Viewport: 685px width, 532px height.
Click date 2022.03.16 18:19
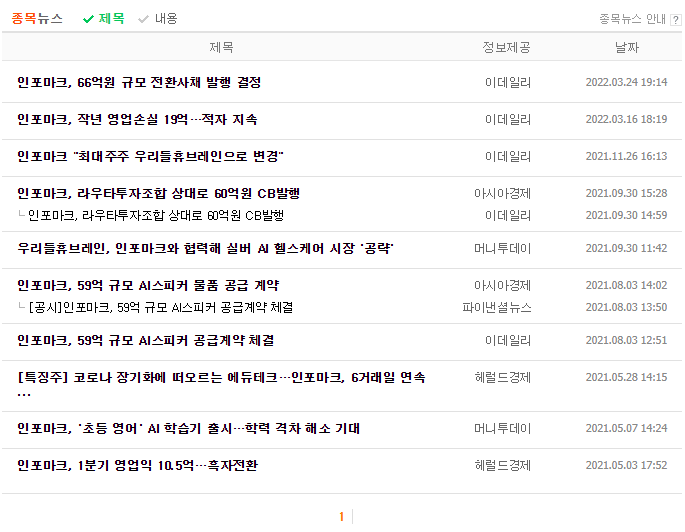(x=626, y=119)
